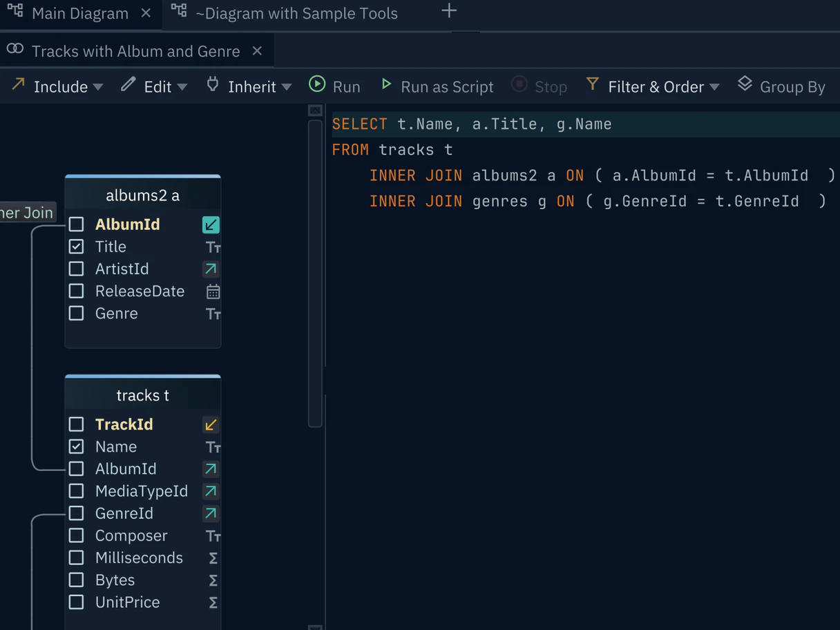Viewport: 840px width, 630px height.
Task: Click the Main Diagram tab icon
Action: 15,11
